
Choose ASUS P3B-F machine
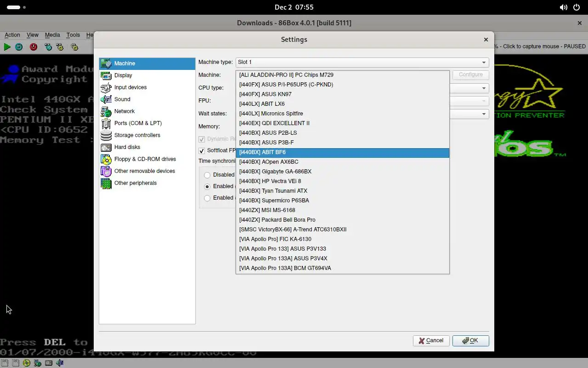[x=343, y=143]
